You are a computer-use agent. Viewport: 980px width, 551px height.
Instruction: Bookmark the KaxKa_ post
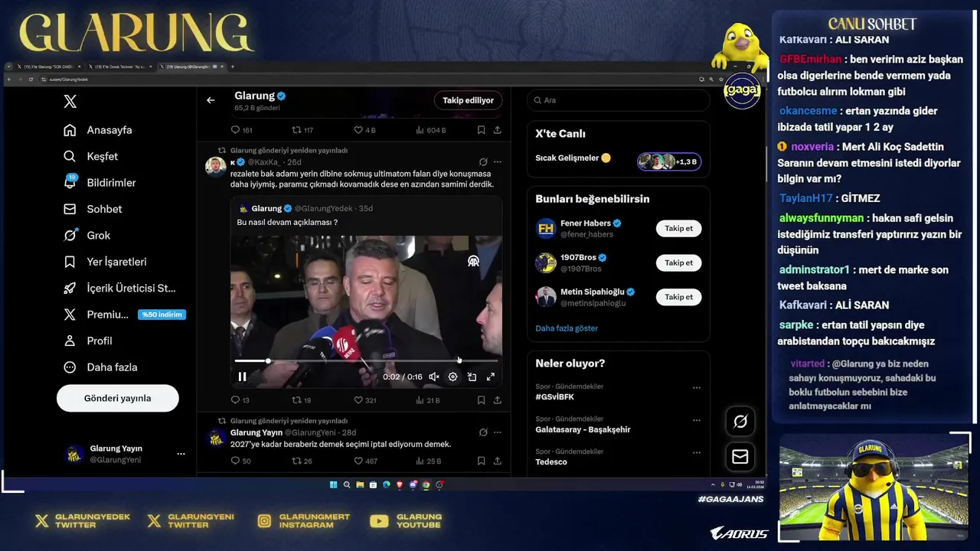point(481,399)
